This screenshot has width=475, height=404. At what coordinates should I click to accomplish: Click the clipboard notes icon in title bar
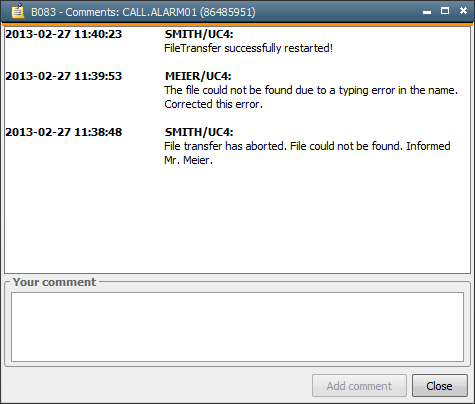click(x=18, y=11)
